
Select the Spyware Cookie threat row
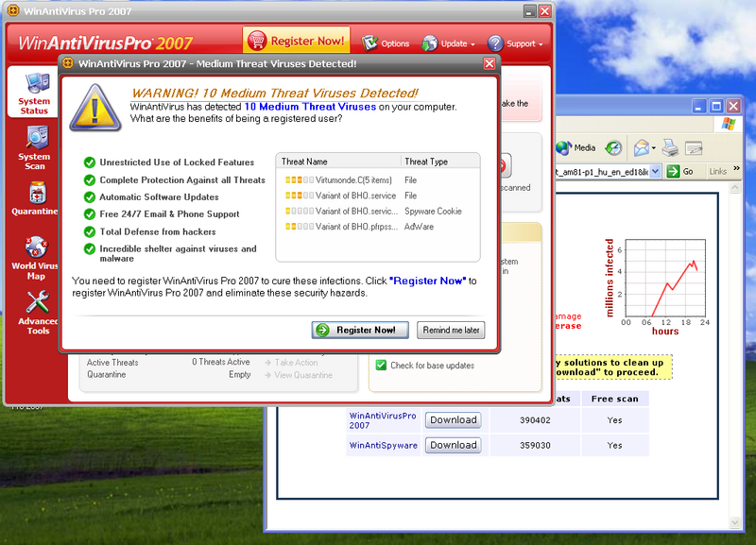point(377,211)
